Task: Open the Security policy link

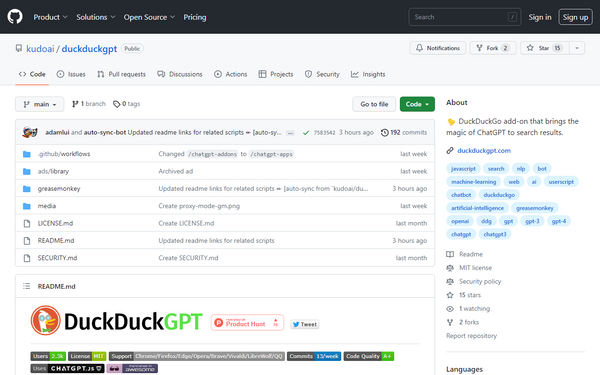Action: [474, 281]
